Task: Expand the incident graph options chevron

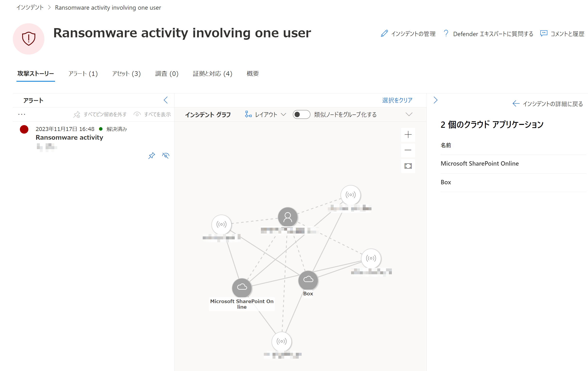Action: tap(409, 114)
